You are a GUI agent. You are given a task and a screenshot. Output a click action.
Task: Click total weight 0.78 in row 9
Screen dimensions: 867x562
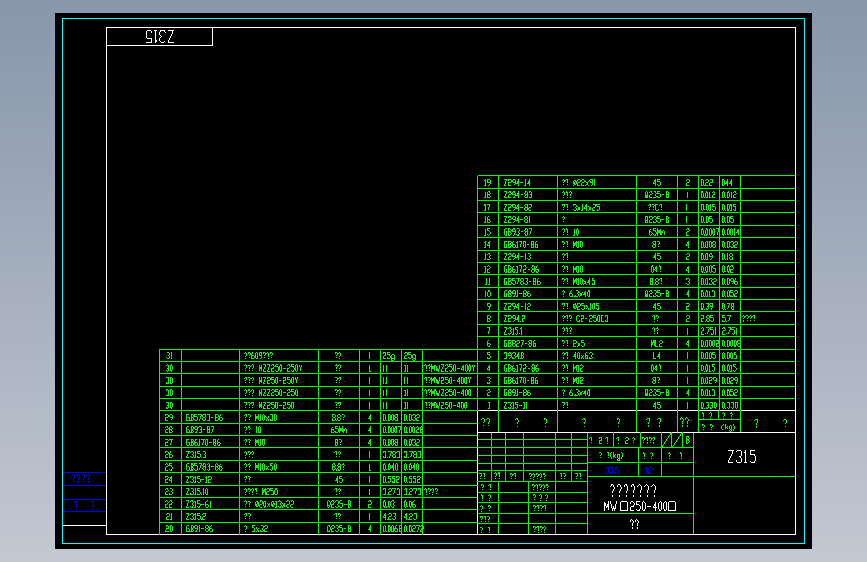pos(728,306)
